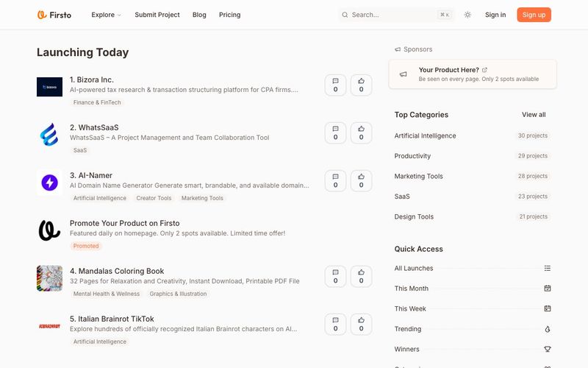Click the trophy icon beside Winners
This screenshot has height=368, width=588.
(548, 349)
